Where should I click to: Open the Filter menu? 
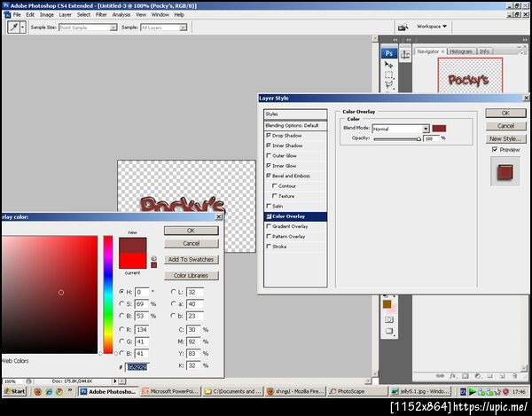point(101,14)
